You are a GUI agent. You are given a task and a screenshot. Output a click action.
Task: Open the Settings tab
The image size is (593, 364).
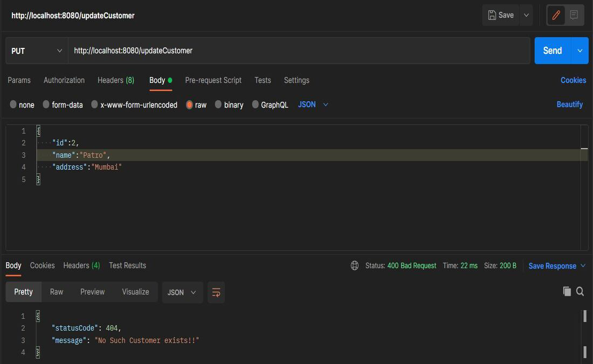click(x=296, y=80)
